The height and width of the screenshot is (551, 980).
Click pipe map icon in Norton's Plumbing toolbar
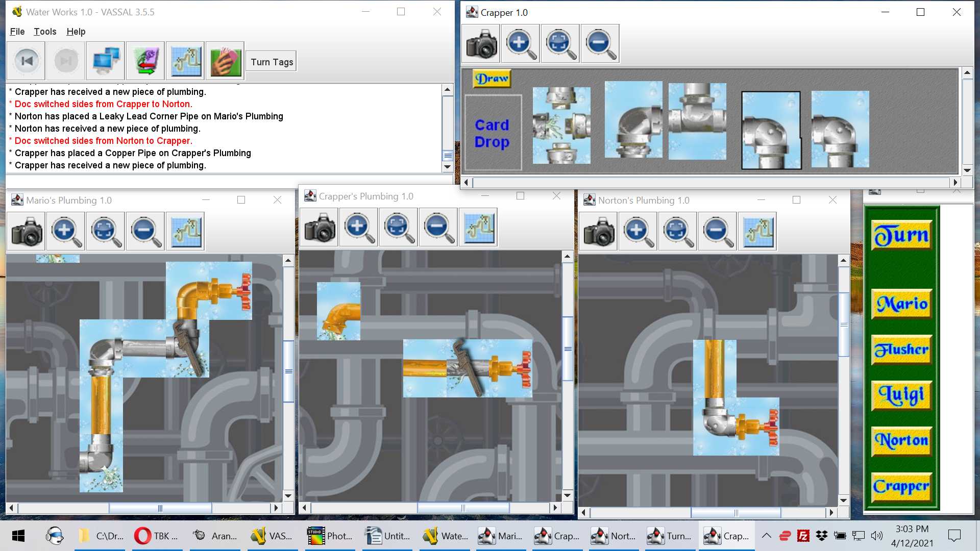(758, 231)
